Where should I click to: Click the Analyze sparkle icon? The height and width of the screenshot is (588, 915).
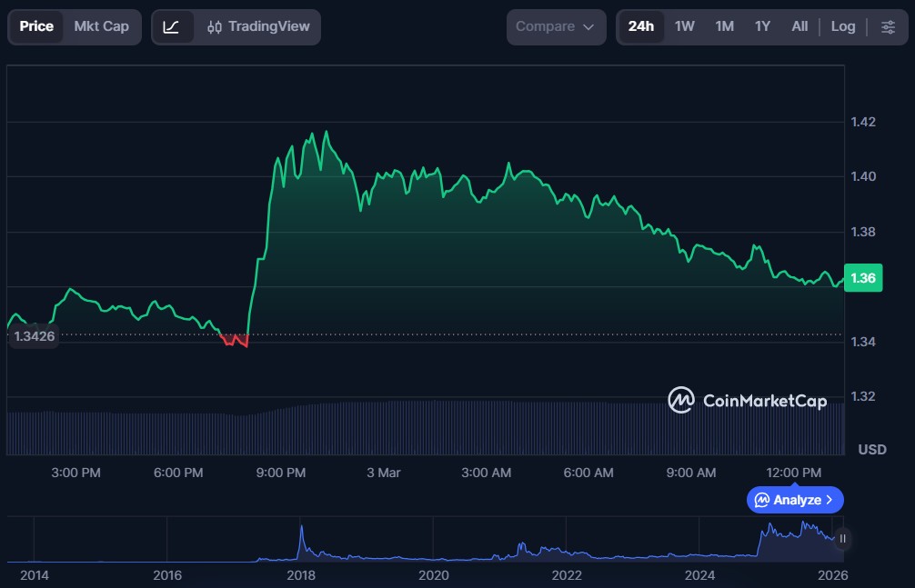762,500
